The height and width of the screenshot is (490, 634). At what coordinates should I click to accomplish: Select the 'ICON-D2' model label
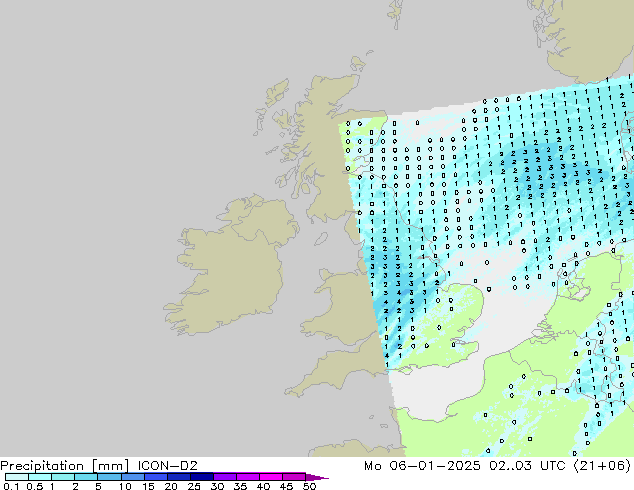[x=167, y=466]
